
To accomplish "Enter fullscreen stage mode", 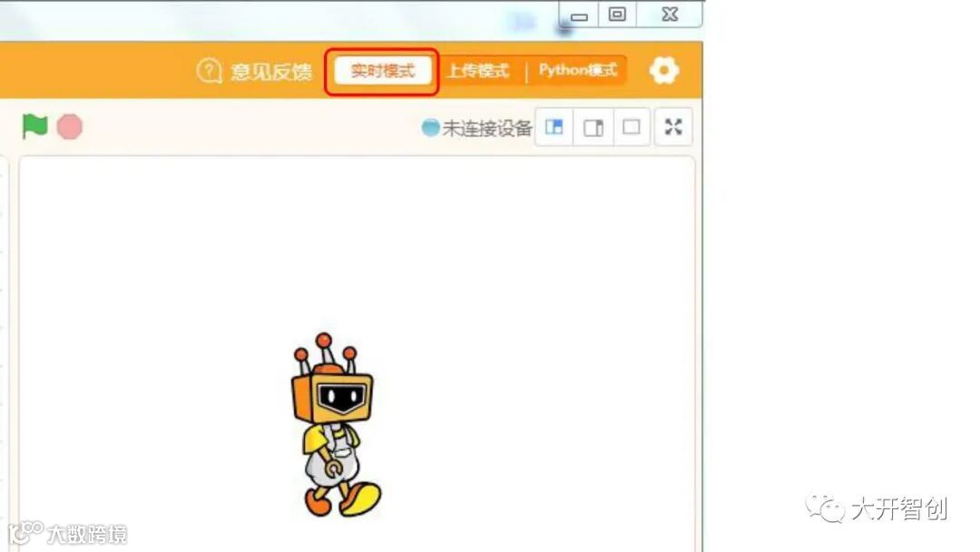I will coord(673,127).
